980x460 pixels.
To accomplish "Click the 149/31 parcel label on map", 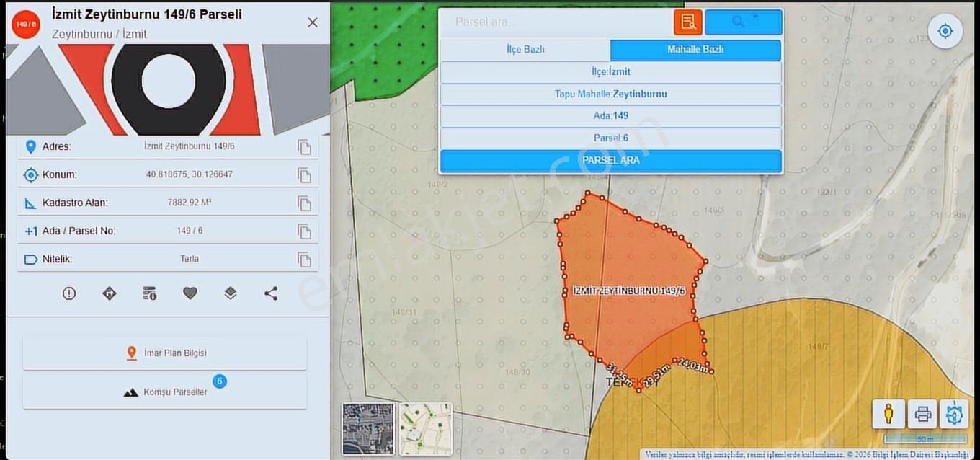I will (404, 312).
